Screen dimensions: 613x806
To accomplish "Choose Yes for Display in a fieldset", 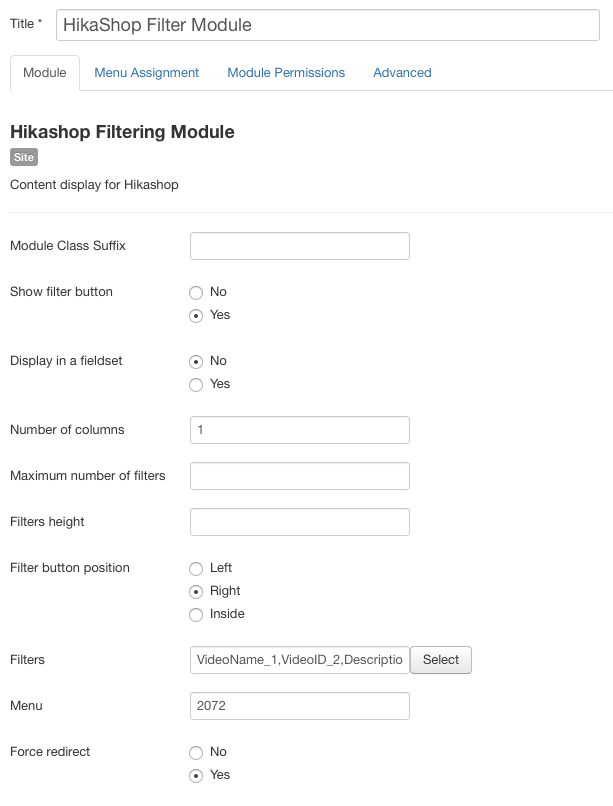I will (196, 384).
